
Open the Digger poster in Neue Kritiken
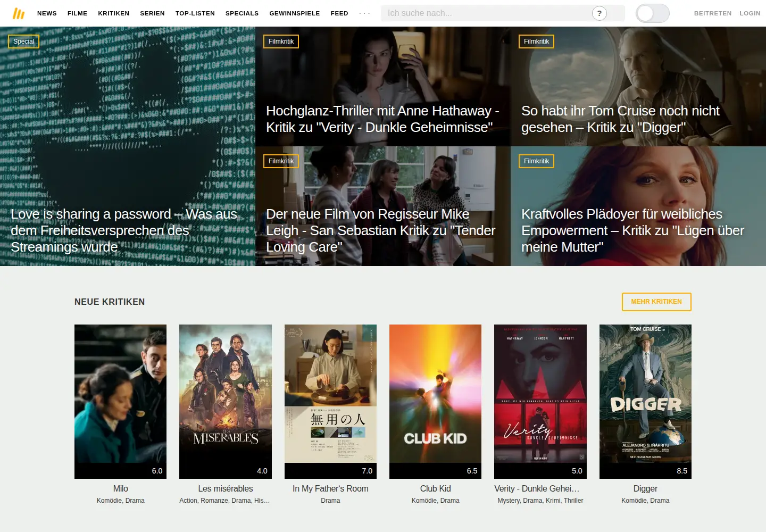[x=645, y=402]
